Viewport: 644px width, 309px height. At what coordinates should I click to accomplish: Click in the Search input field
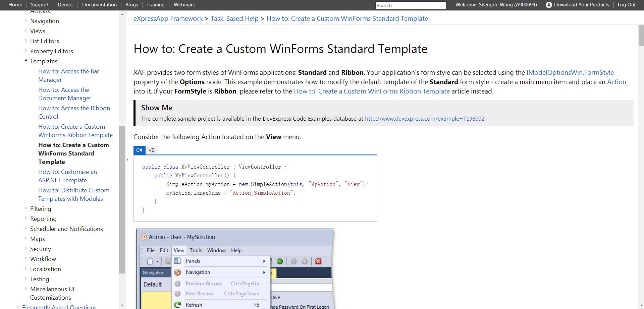pyautogui.click(x=411, y=5)
